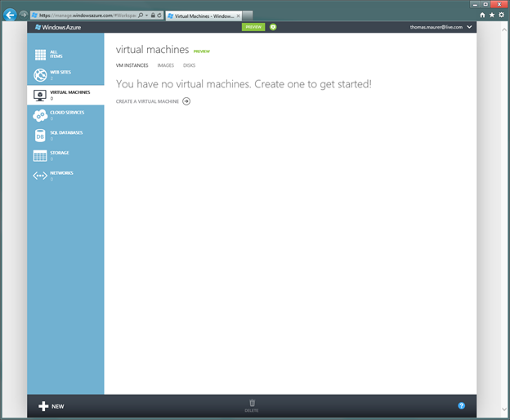Expand the thomas.maurer@live.com account menu
The height and width of the screenshot is (420, 510).
(469, 27)
